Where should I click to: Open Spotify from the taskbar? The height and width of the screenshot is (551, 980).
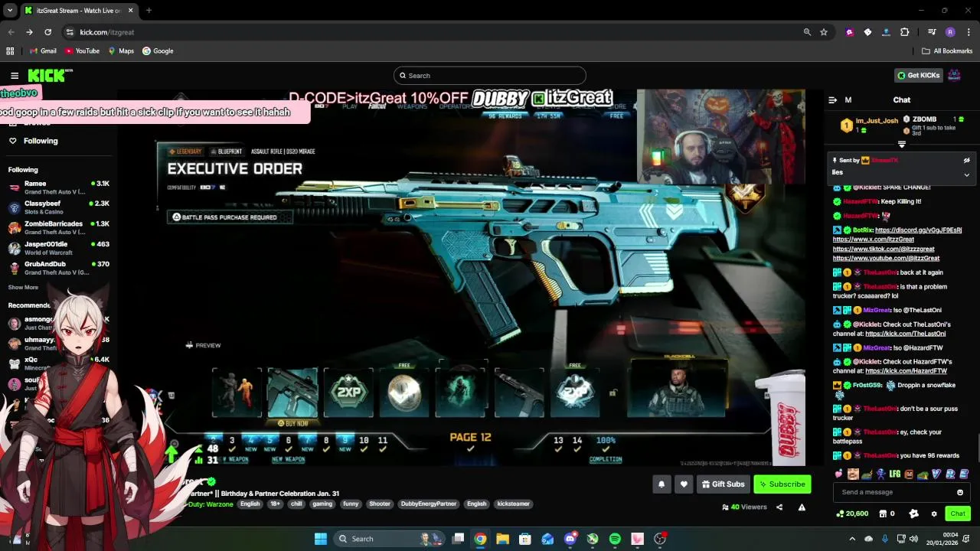click(x=615, y=539)
